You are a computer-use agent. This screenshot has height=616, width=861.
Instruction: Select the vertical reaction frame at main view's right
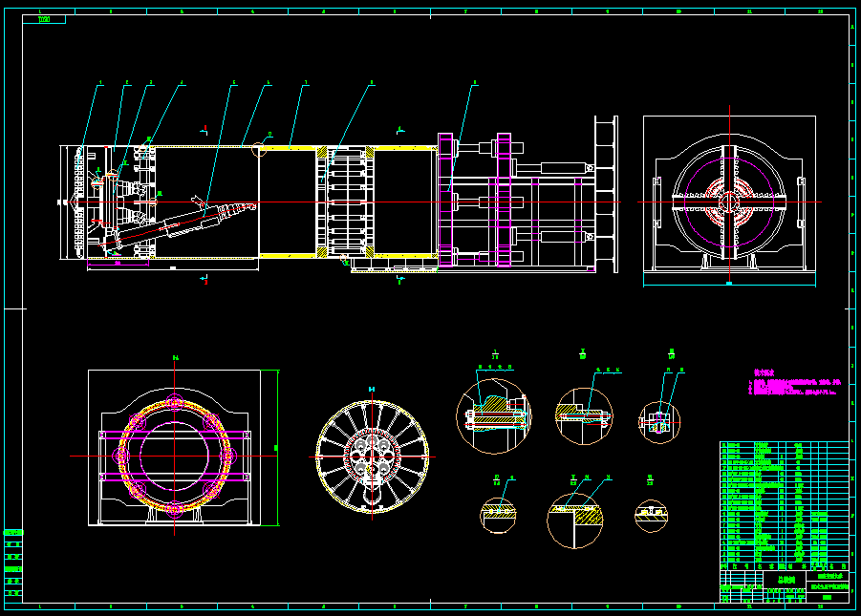[x=606, y=195]
